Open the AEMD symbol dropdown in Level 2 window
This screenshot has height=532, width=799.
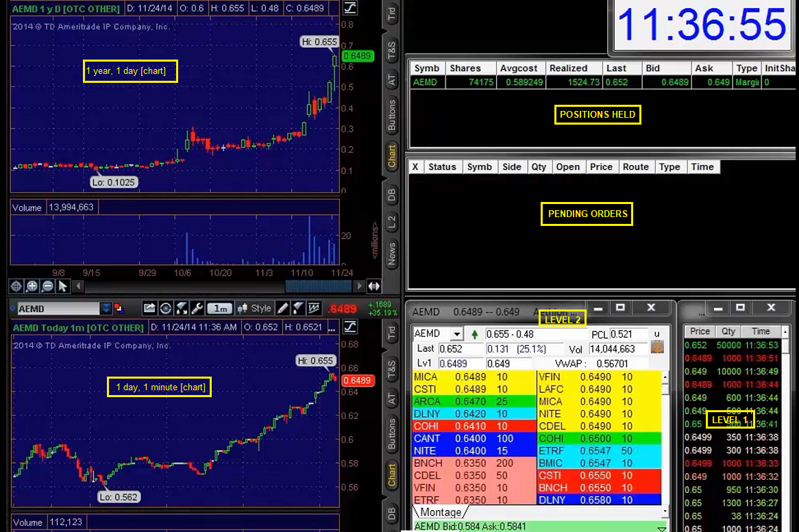pyautogui.click(x=456, y=334)
